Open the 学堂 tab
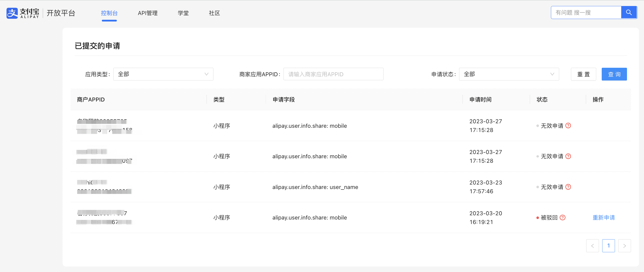The image size is (644, 272). coord(183,13)
